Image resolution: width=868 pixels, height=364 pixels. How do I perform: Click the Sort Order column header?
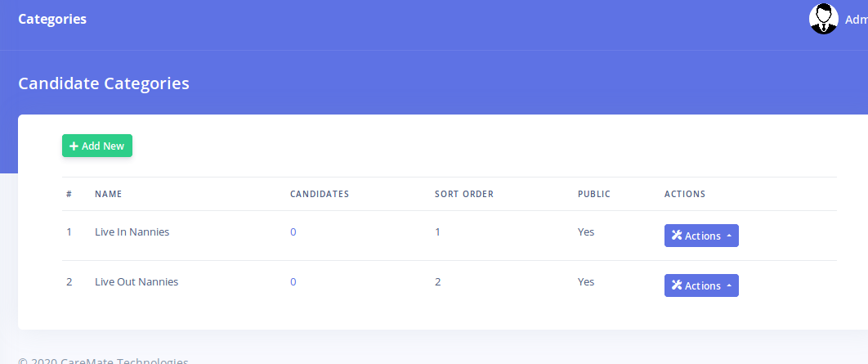tap(463, 195)
